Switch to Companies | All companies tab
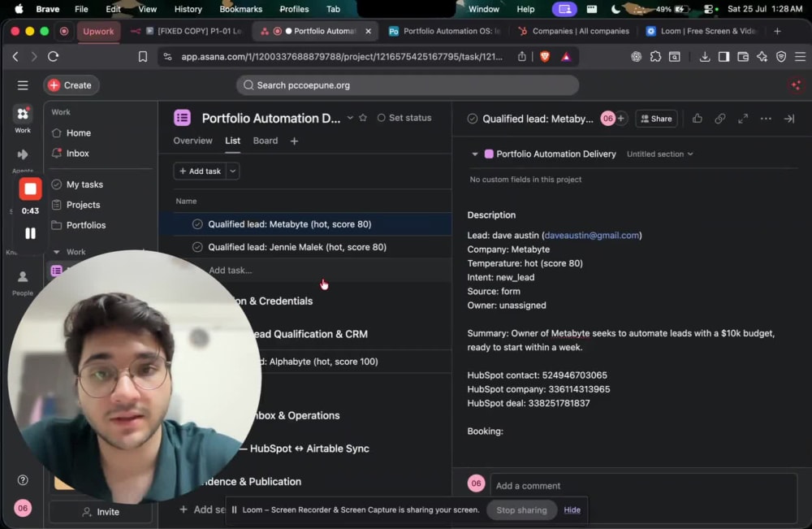 pyautogui.click(x=574, y=31)
